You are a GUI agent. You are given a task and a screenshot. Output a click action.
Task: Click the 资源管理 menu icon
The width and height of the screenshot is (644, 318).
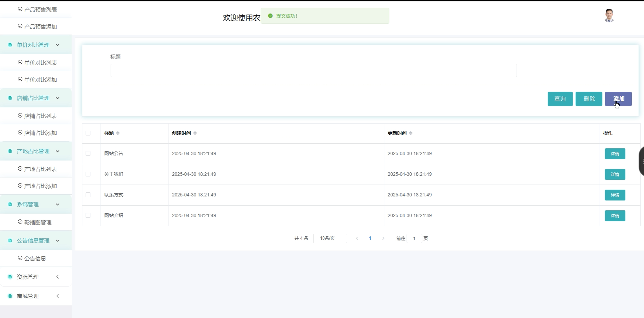point(10,277)
